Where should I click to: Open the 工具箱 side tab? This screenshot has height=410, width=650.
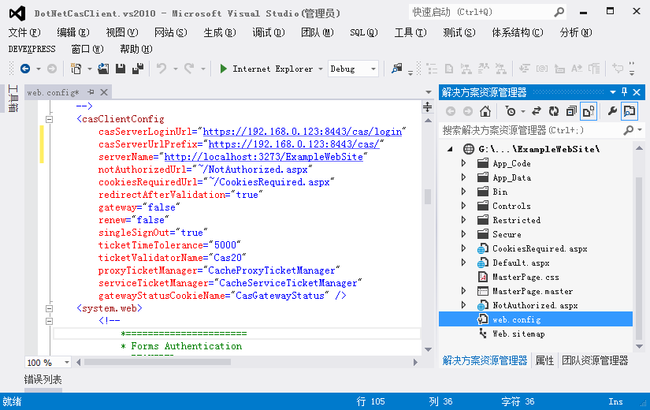click(x=13, y=99)
